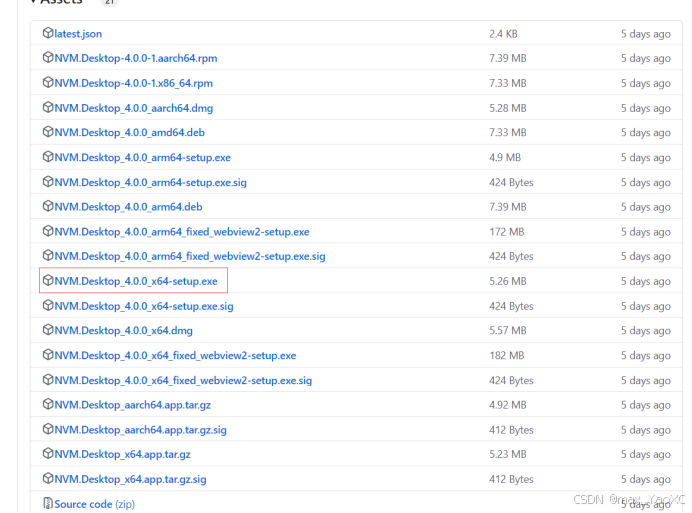Open NVM.Desktop_4.0.0_aarch64.dmg link
692x513 pixels.
(134, 108)
